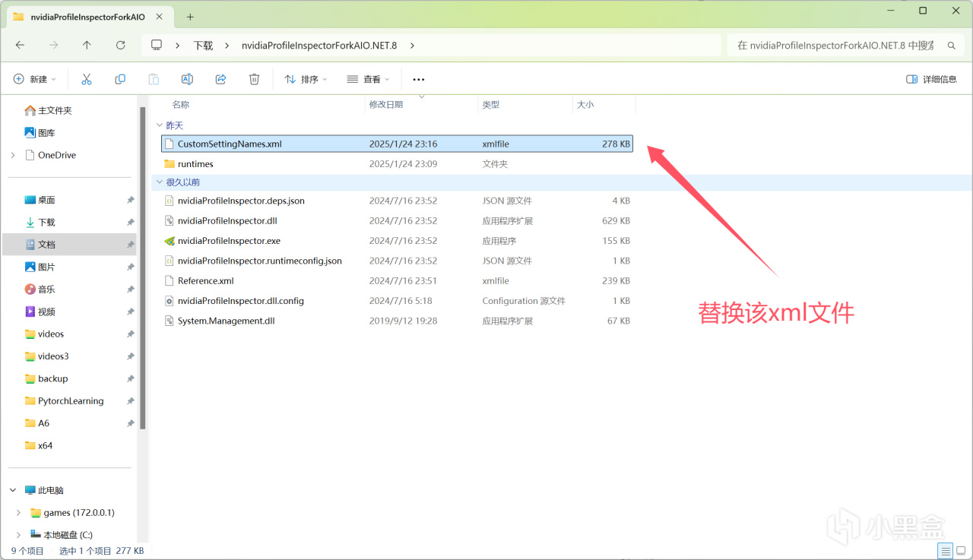
Task: Go back with the left arrow
Action: pos(20,46)
